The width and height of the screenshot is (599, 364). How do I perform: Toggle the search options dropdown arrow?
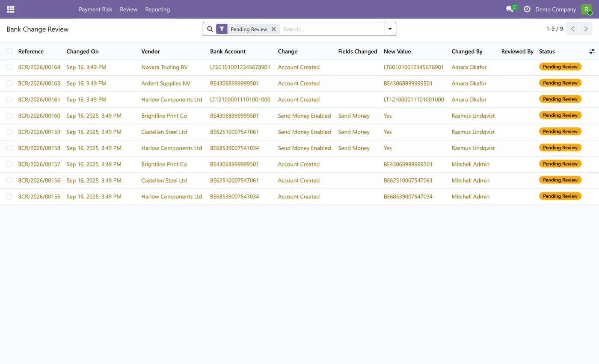(x=390, y=29)
